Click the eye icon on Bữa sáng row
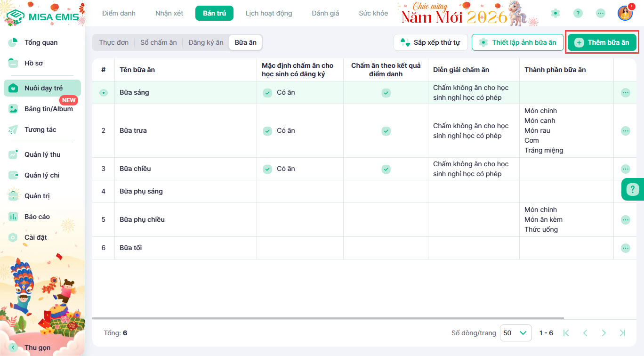Screen dimensions: 644x356 104,93
